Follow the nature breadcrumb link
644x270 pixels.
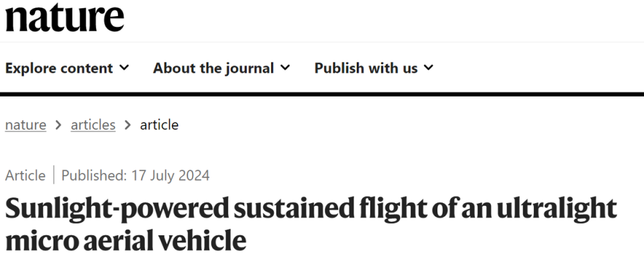[25, 125]
